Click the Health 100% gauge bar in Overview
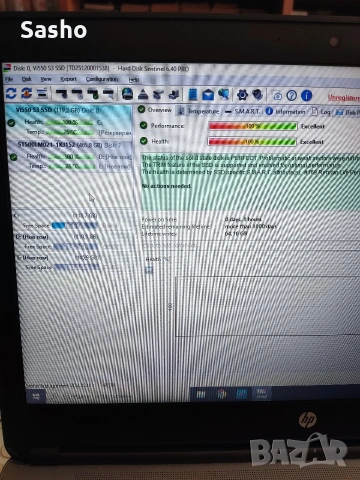The width and height of the screenshot is (360, 480). coord(252,141)
